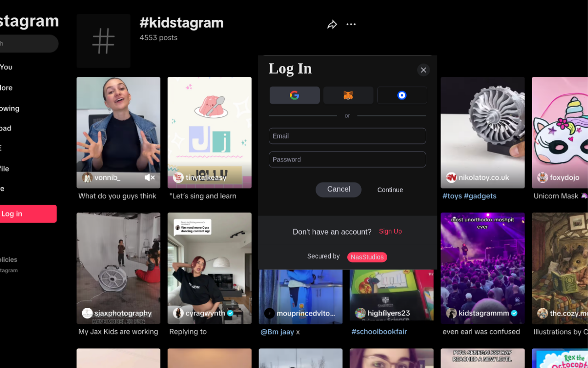Sign in with the Google icon button

coord(294,95)
